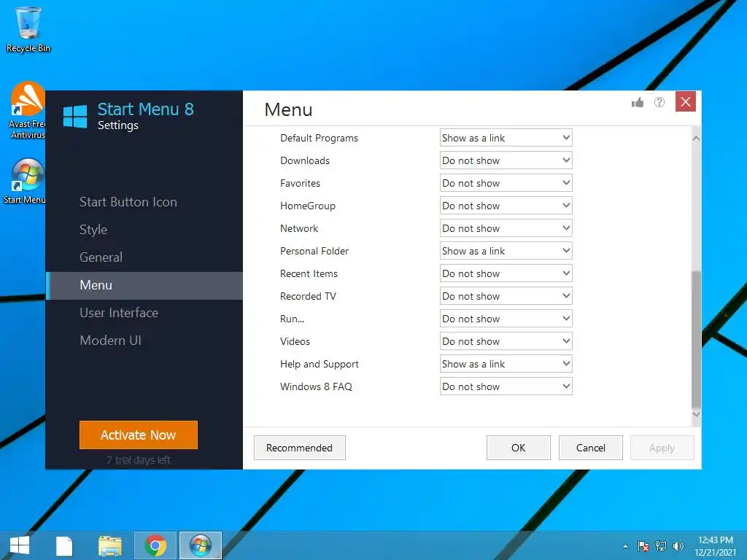
Task: Click the 'Run...' label
Action: [292, 319]
